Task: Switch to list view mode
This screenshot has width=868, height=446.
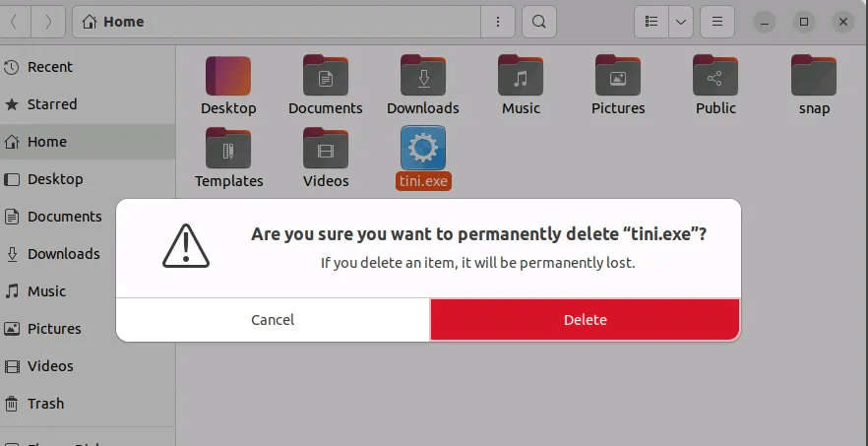Action: click(651, 21)
